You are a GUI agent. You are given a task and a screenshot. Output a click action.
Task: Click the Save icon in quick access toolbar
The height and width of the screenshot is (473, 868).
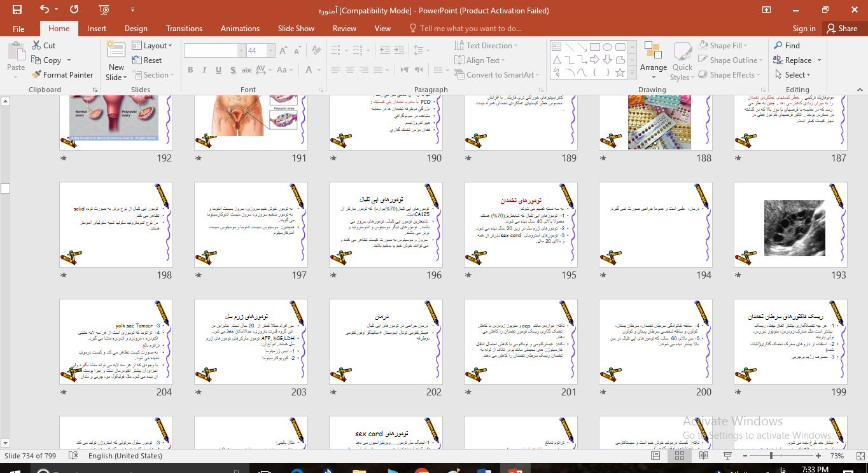(17, 10)
